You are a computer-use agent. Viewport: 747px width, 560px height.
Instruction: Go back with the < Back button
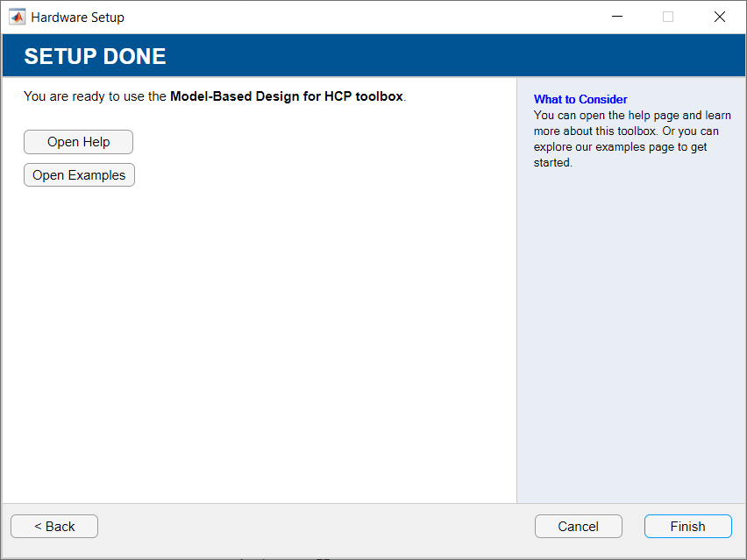click(54, 526)
